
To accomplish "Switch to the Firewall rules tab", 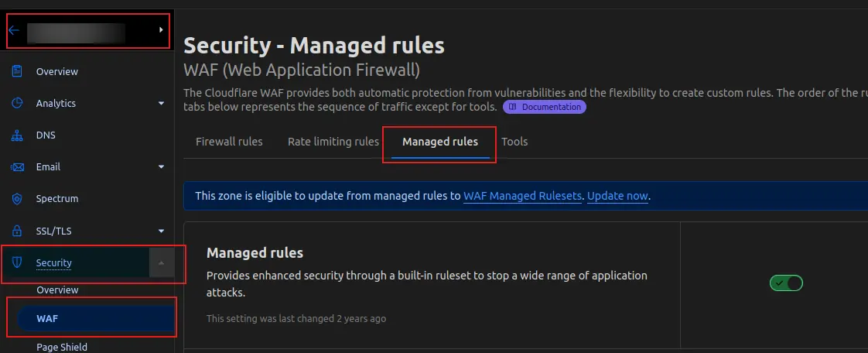I will (229, 142).
